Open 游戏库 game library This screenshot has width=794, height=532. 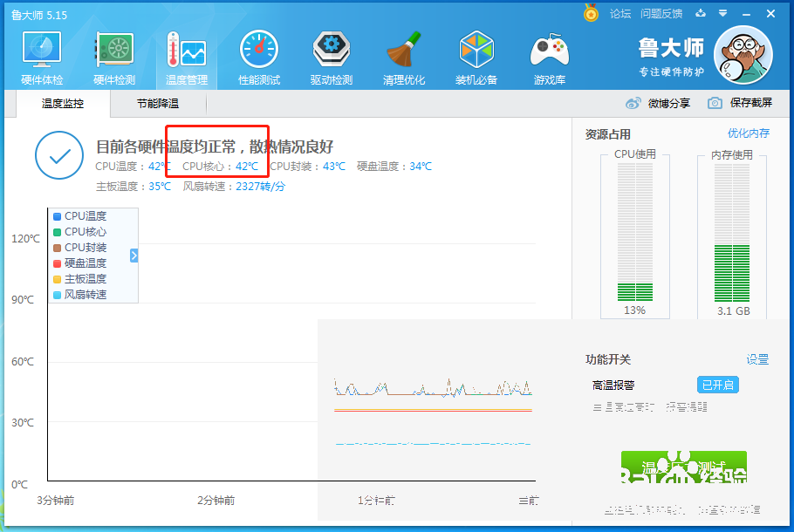pos(550,58)
